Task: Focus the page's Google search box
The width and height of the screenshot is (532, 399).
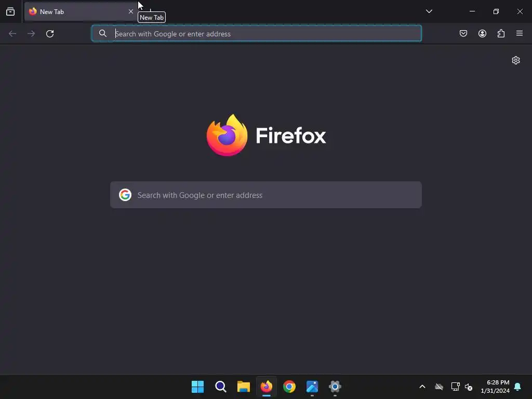Action: click(x=266, y=195)
